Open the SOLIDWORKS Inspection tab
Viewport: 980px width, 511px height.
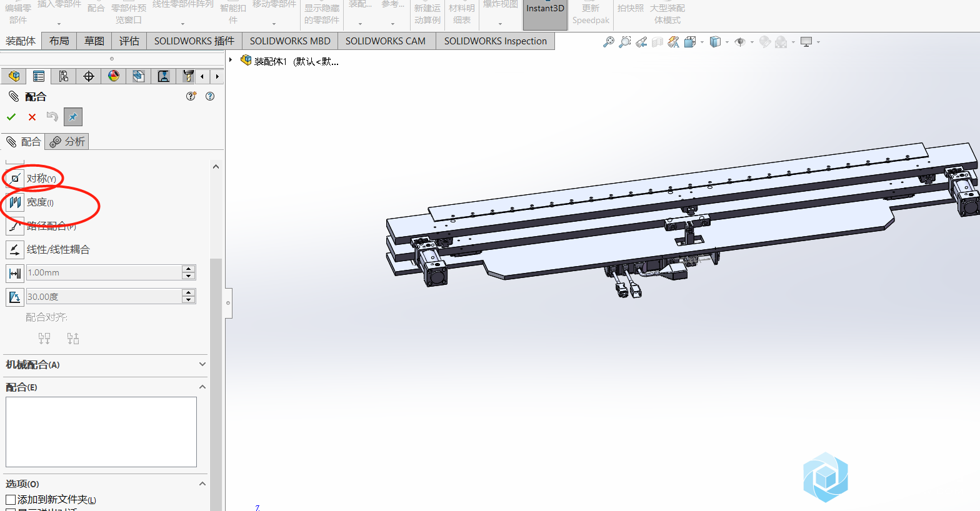click(496, 41)
